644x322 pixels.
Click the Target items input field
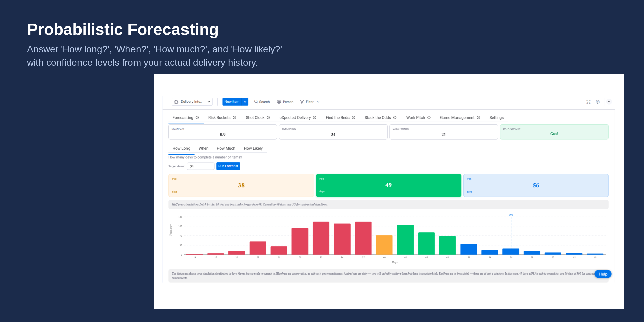(201, 166)
